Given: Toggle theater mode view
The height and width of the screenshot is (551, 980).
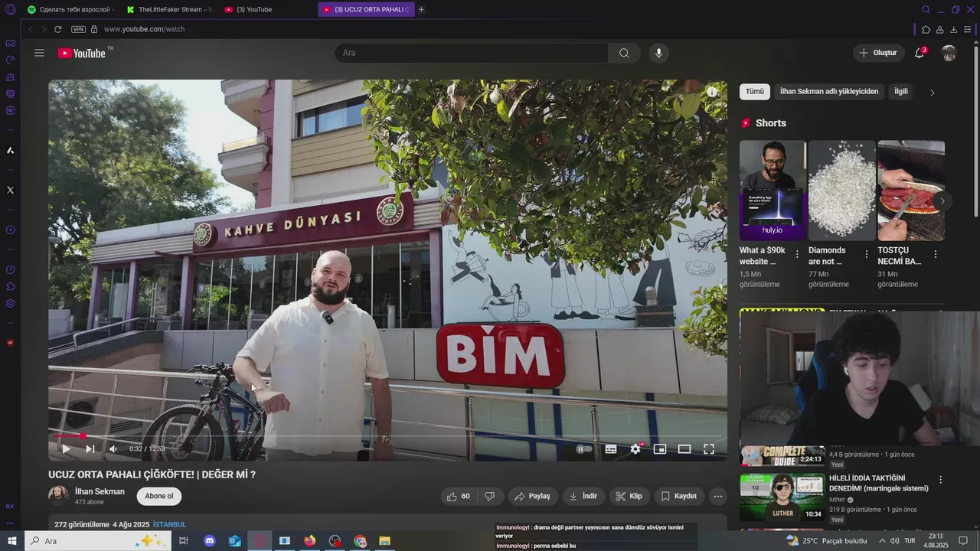Looking at the screenshot, I should pos(684,449).
